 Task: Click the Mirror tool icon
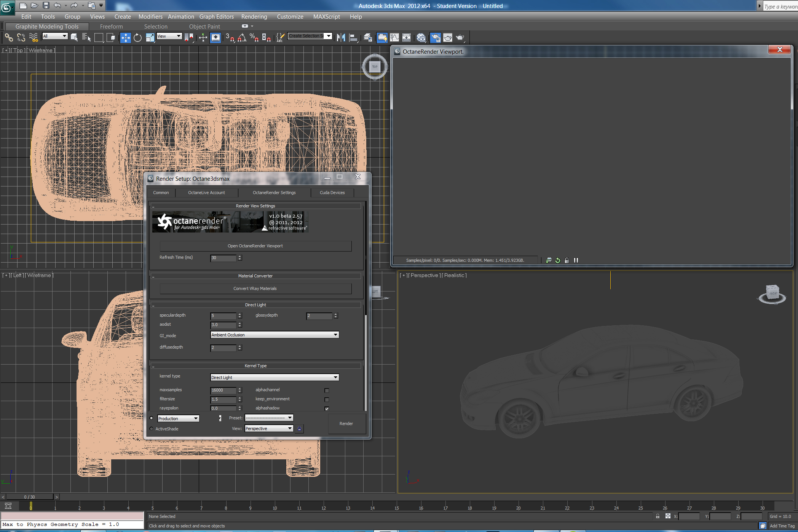point(341,38)
